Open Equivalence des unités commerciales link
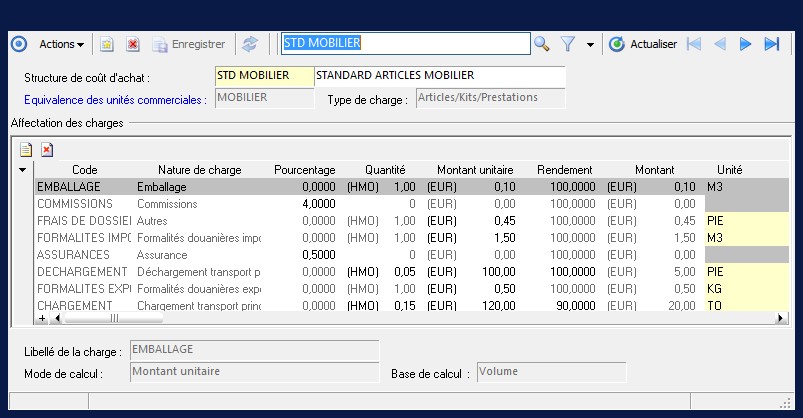The height and width of the screenshot is (418, 803). coord(115,100)
